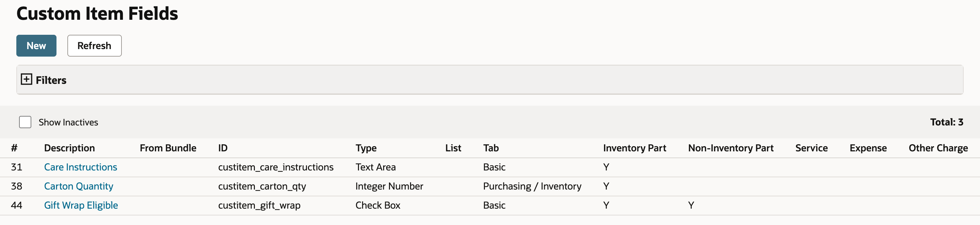The image size is (980, 225).
Task: Click the List column header
Action: (x=453, y=148)
